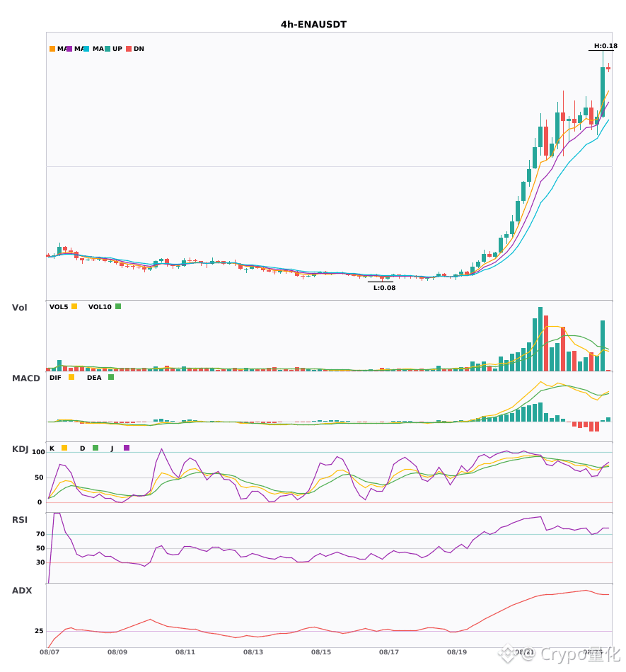
Task: Click the ADX panel label
Action: (22, 591)
